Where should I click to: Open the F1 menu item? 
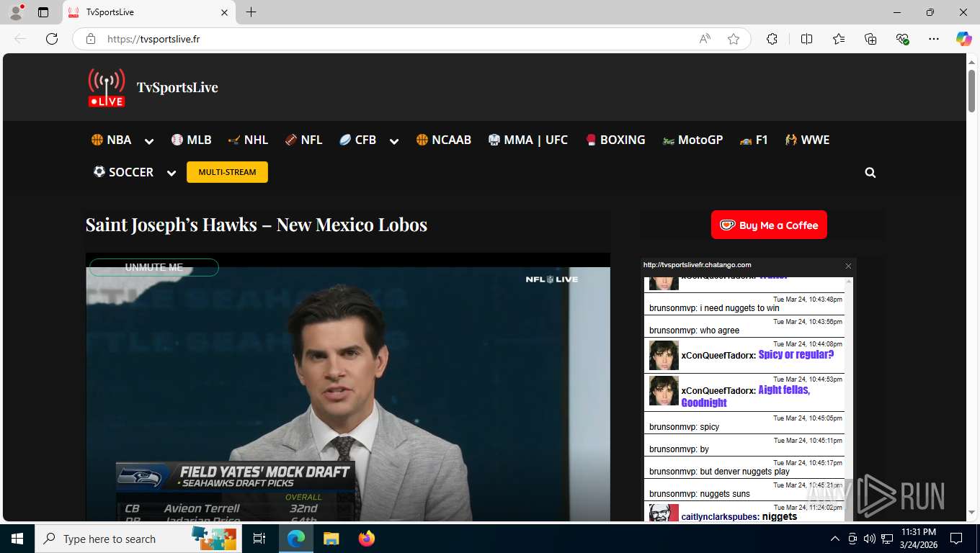[754, 140]
